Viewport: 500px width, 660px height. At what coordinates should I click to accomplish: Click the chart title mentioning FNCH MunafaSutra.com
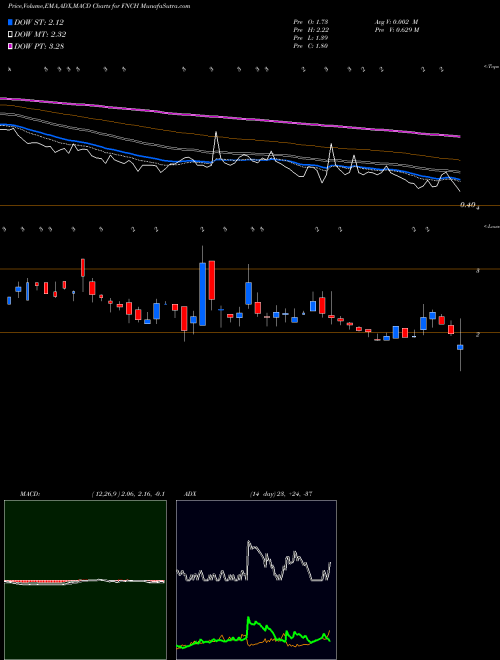99,6
